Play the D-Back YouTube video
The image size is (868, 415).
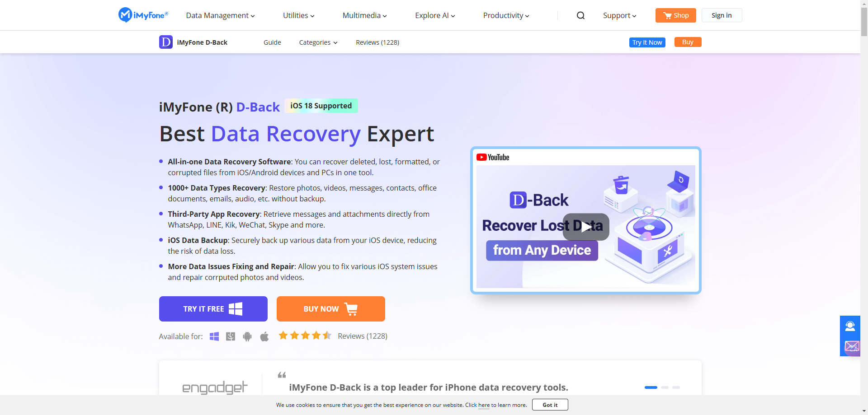pyautogui.click(x=586, y=227)
